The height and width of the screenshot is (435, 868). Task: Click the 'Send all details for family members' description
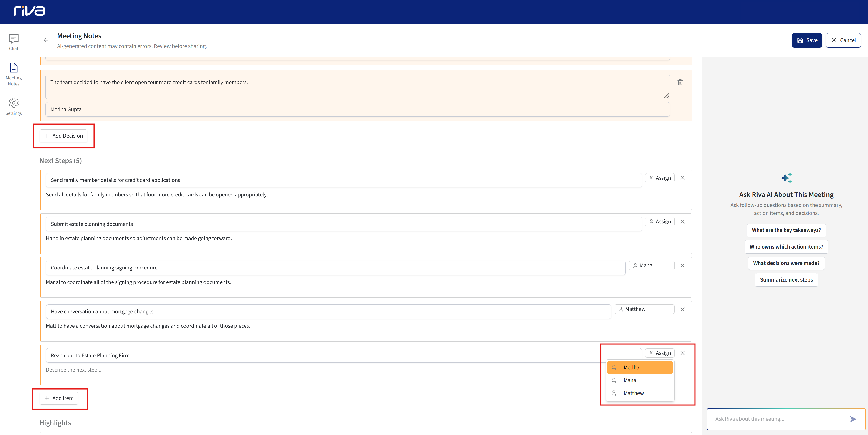[x=157, y=195]
